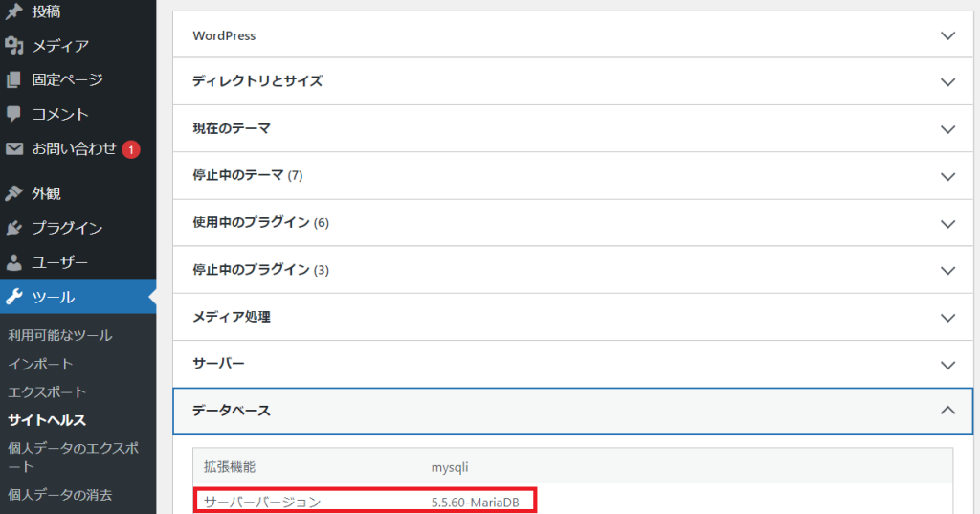The width and height of the screenshot is (980, 514).
Task: Click the 拡張機能 label cell
Action: tap(230, 466)
